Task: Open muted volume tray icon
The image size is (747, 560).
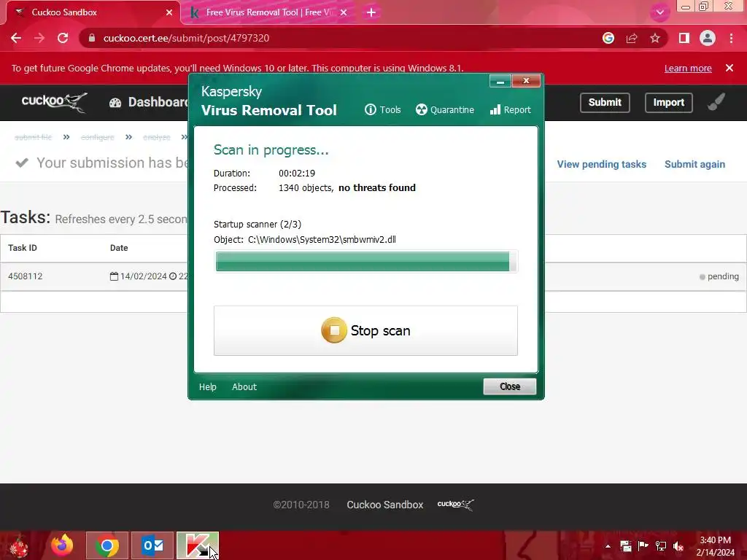Action: pos(678,546)
